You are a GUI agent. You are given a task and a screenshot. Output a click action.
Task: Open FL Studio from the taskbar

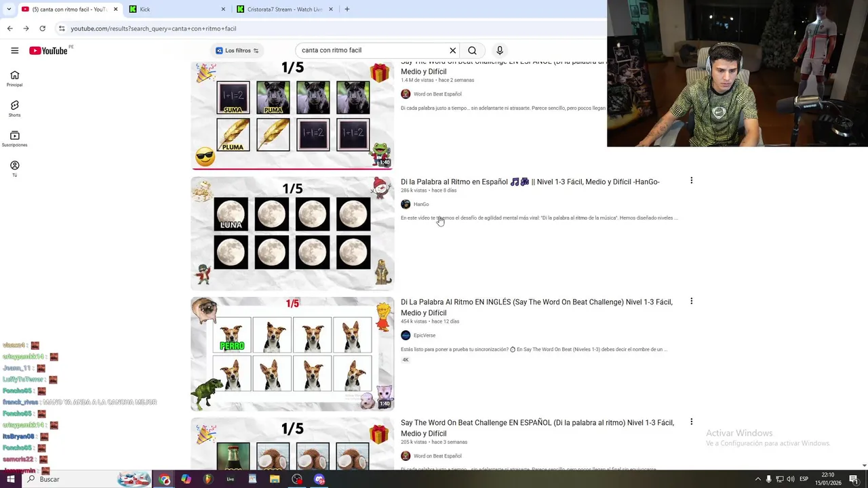tap(208, 479)
